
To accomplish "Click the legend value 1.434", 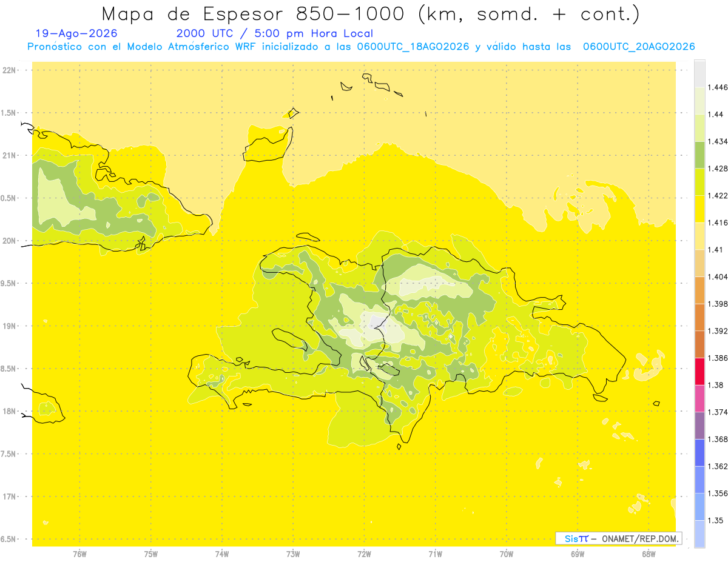I will [x=718, y=141].
